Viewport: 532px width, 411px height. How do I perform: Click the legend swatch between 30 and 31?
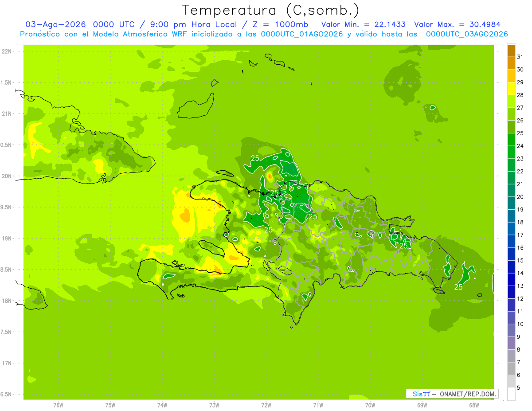click(511, 63)
